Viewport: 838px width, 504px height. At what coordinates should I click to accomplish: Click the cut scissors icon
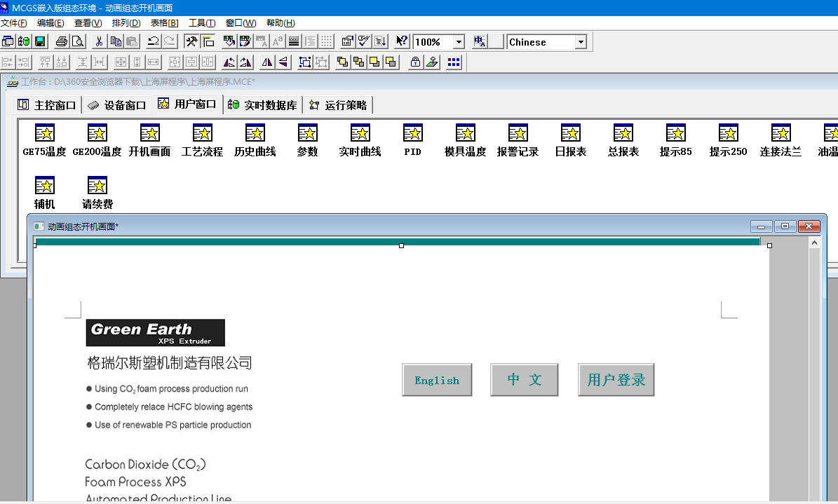coord(99,42)
